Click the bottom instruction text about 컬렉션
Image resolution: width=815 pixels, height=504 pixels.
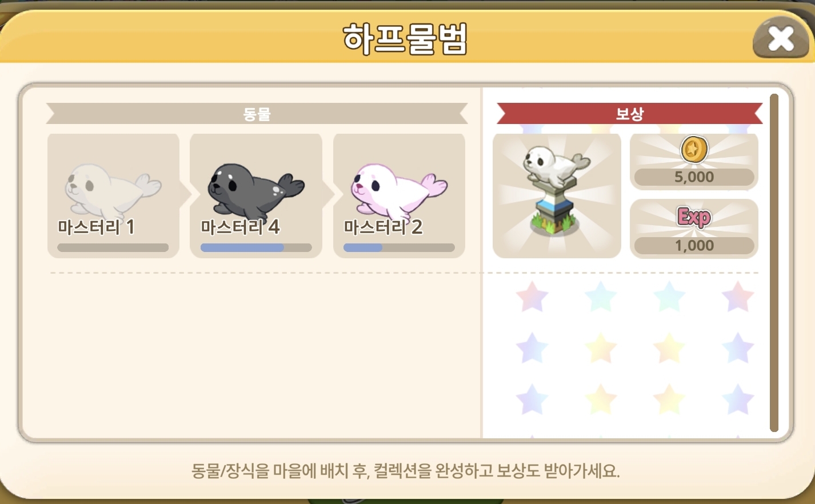coord(405,471)
